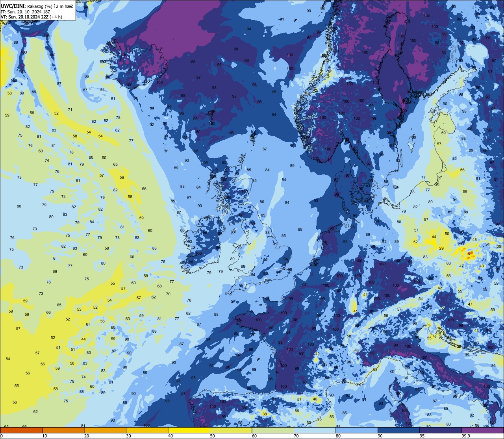Select the pale green legend swatch between 60 and 70
504x439 pixels.
coord(273,430)
